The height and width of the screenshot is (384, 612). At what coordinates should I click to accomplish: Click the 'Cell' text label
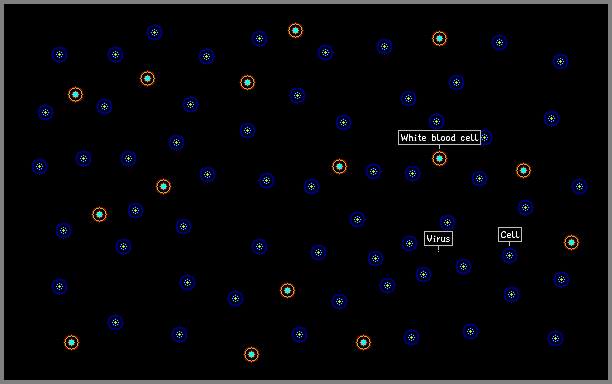pyautogui.click(x=510, y=235)
